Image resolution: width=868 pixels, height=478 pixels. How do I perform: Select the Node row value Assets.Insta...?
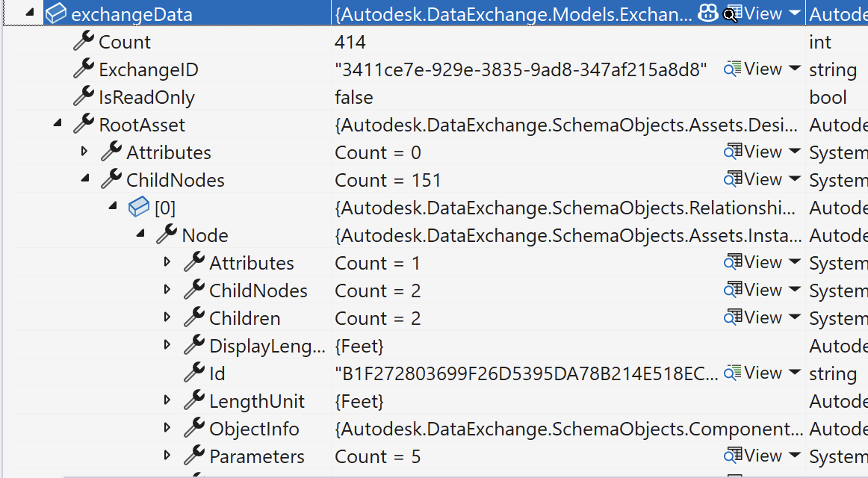click(x=568, y=236)
